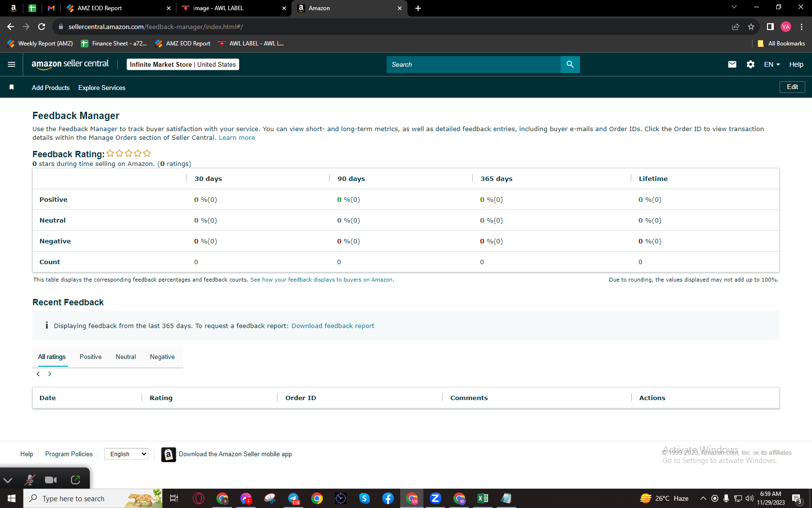The height and width of the screenshot is (508, 812).
Task: Toggle the camera in meeting bar
Action: pyautogui.click(x=51, y=480)
